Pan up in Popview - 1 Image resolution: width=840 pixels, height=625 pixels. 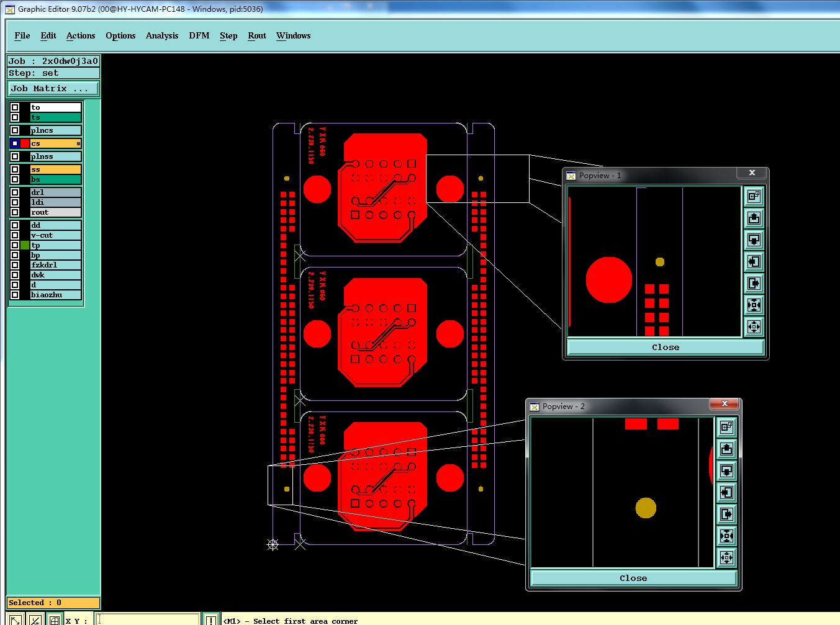point(754,218)
